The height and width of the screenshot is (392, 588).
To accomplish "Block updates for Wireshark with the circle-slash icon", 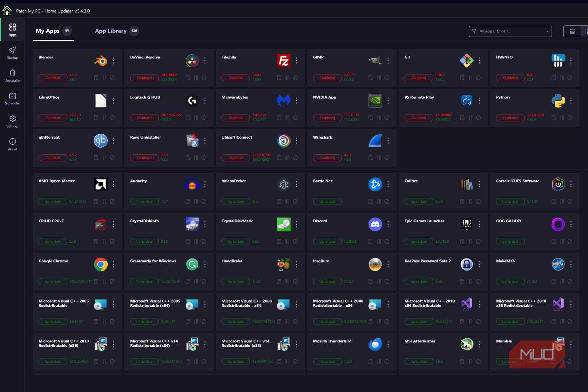I will 387,158.
